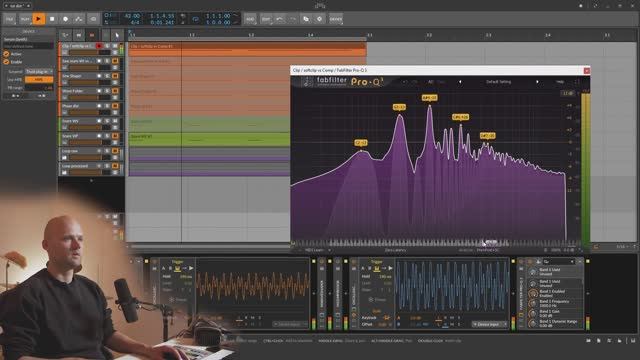The height and width of the screenshot is (360, 640).
Task: Select the Snare WF #1 clip in arranger
Action: [209, 139]
